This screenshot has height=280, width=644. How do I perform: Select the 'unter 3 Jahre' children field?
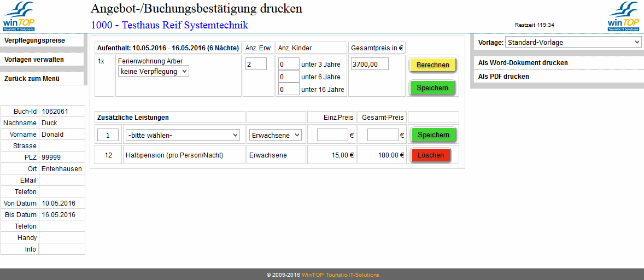(289, 64)
